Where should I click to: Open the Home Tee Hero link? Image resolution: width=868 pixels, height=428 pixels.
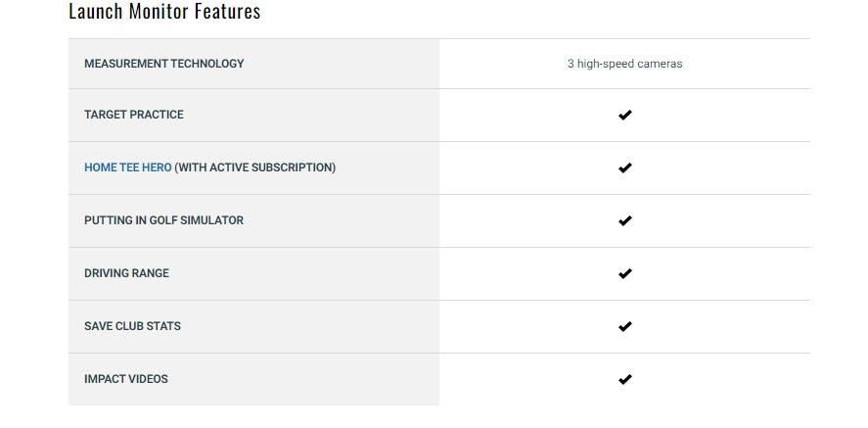[x=127, y=167]
